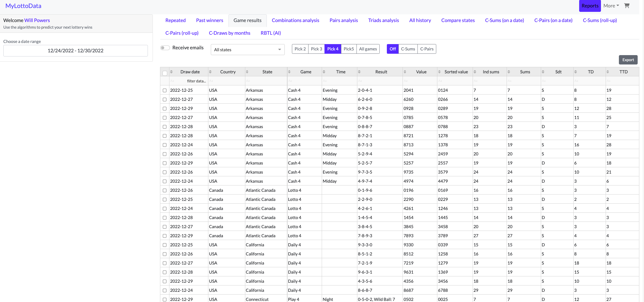Sort by TD column arrows

576,72
